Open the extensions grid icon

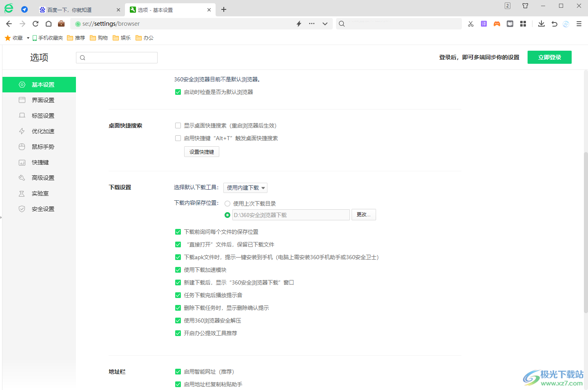point(523,24)
